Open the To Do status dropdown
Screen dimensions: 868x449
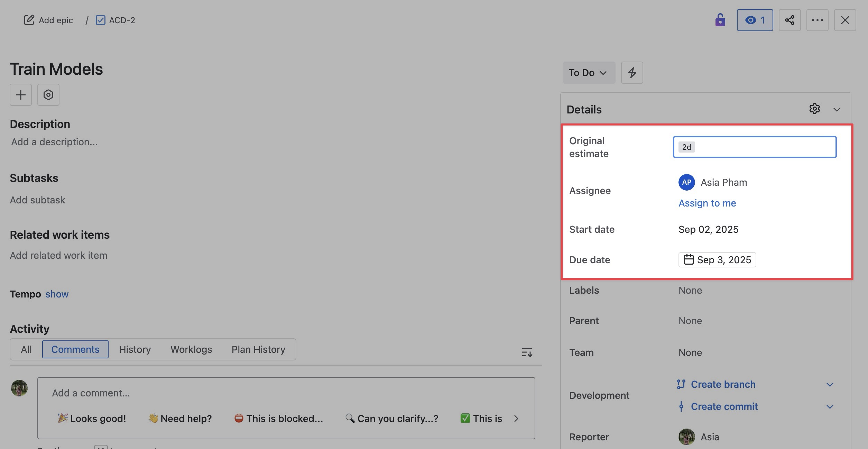(x=589, y=73)
